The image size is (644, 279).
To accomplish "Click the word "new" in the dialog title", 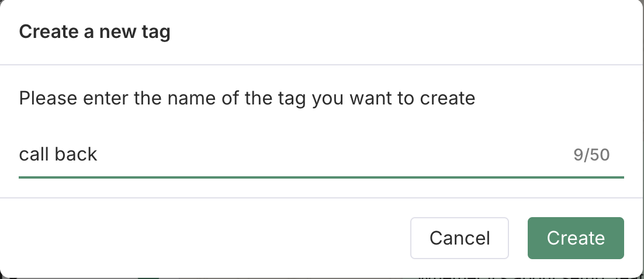I will coord(119,32).
